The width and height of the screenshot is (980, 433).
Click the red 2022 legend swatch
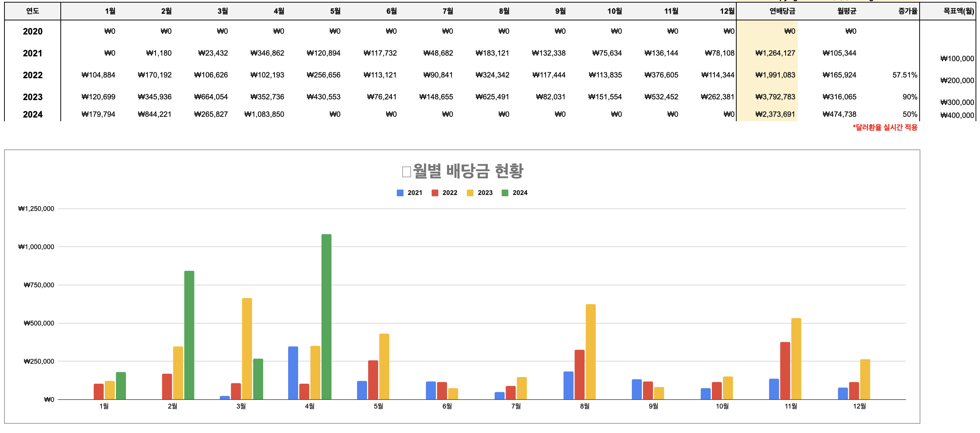(435, 193)
